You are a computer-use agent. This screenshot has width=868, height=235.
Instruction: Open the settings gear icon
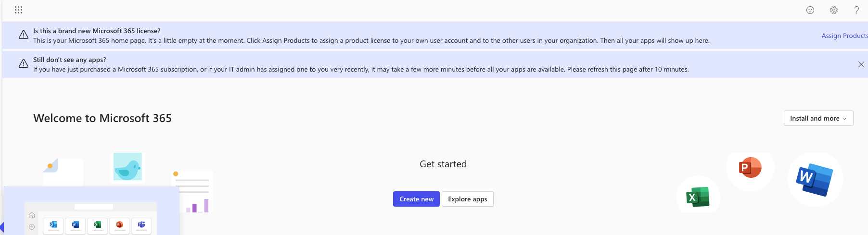[834, 10]
